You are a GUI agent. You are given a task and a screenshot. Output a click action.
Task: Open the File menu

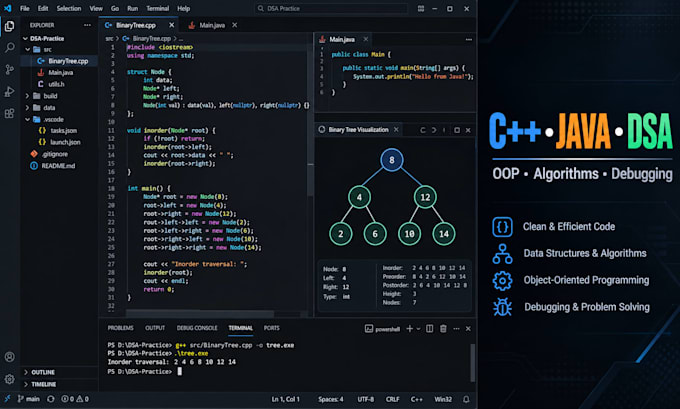click(x=25, y=8)
